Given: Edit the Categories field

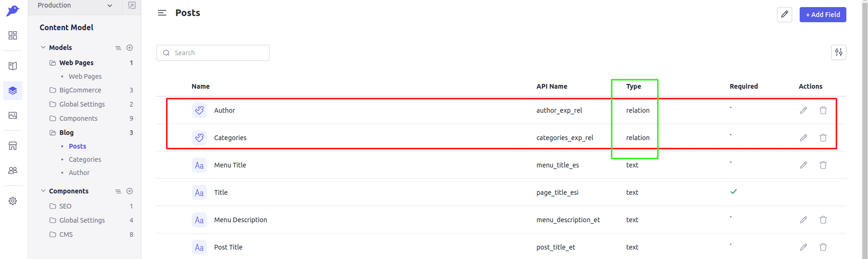Looking at the screenshot, I should pyautogui.click(x=803, y=138).
